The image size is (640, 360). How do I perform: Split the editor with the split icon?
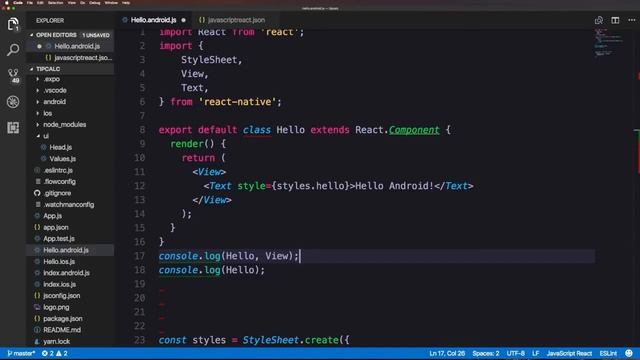click(x=615, y=20)
